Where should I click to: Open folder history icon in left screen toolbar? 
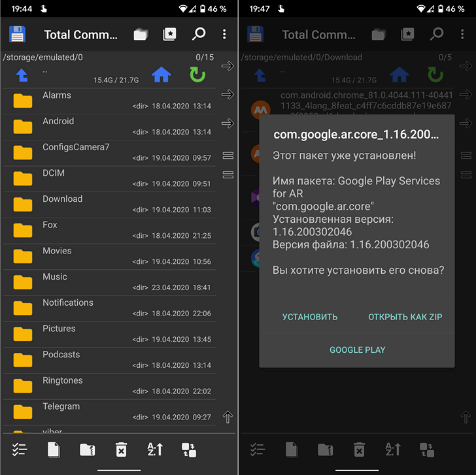coord(141,34)
